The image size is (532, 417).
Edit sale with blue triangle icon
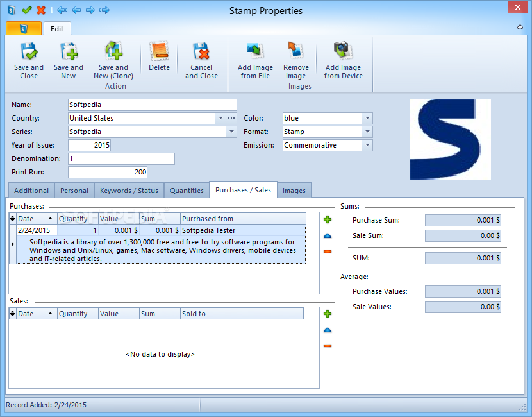328,330
